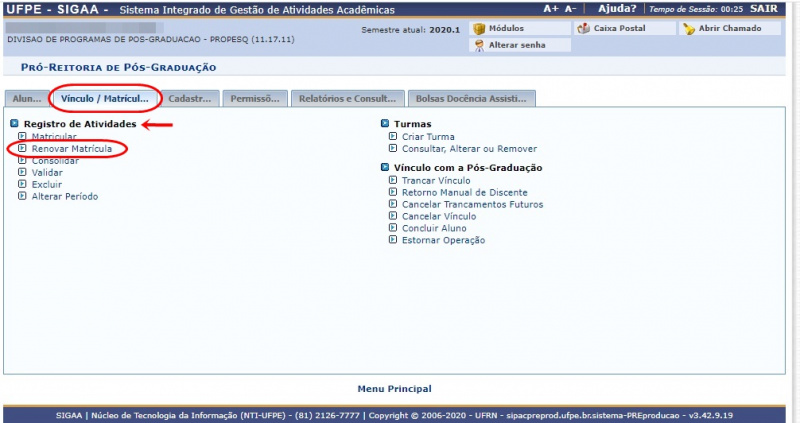The height and width of the screenshot is (423, 800).
Task: Click the arrow icon beside Consolidar
Action: tap(22, 161)
